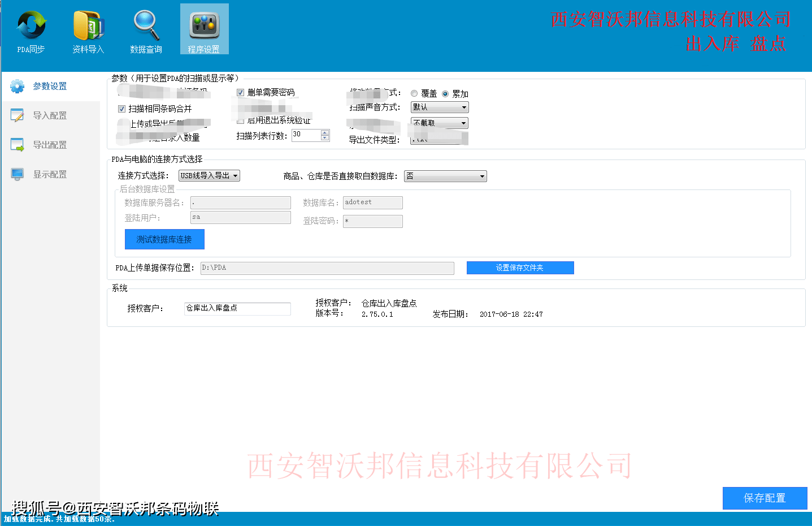Click the PDA上传单据保存位置 path field
The height and width of the screenshot is (526, 812).
pyautogui.click(x=327, y=268)
